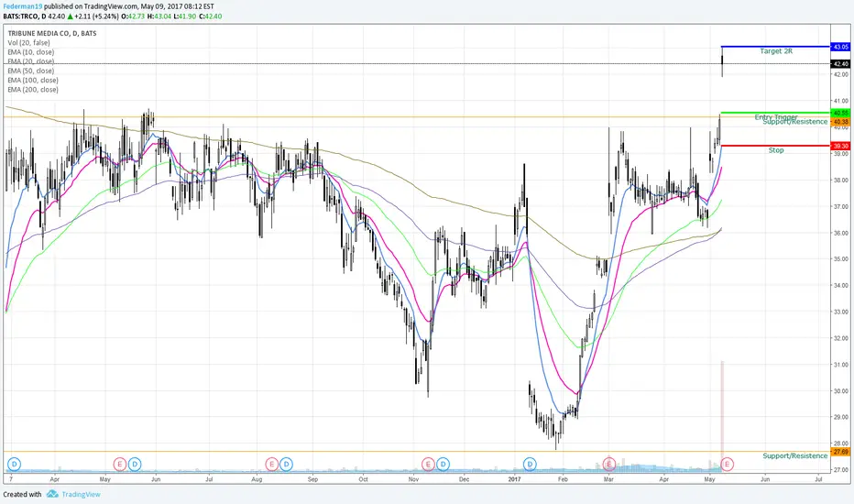Screen dimensions: 854x504
Task: Click the 38.00 price axis label
Action: 841,181
